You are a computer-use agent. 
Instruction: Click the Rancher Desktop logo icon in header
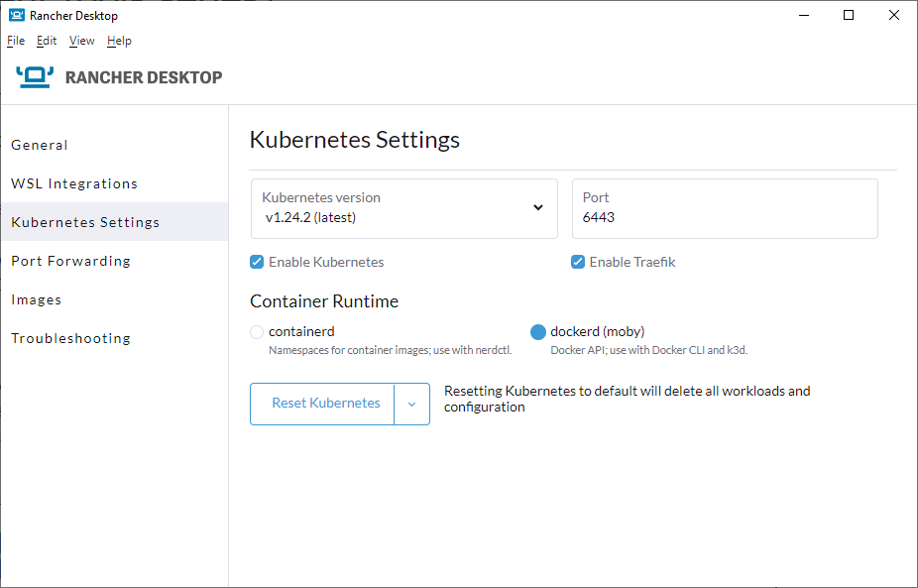tap(35, 76)
